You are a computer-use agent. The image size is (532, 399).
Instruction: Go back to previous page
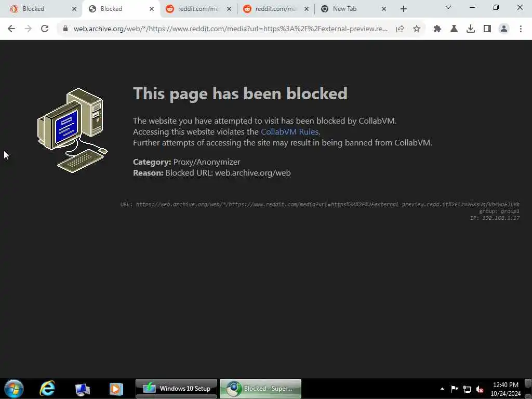11,29
